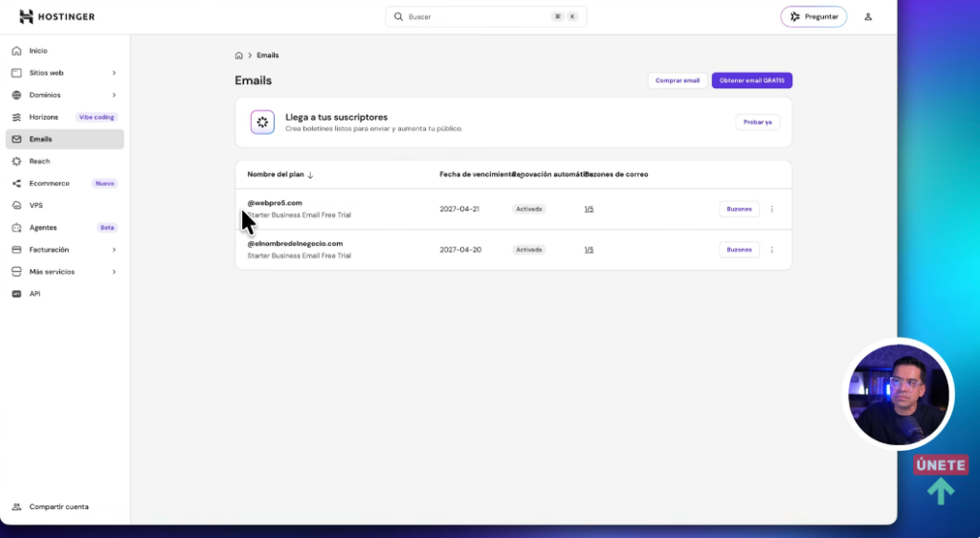Click the Sitios web sidebar icon

tap(17, 73)
